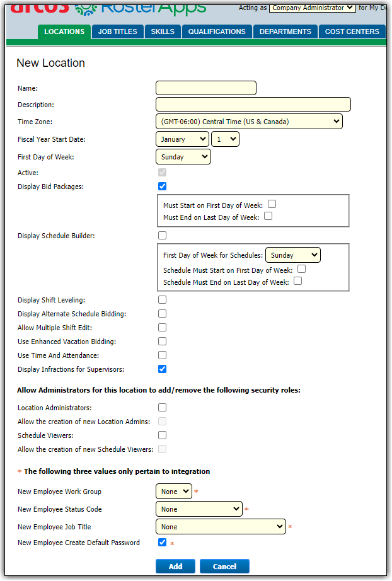The height and width of the screenshot is (581, 392).
Task: Uncheck Display Infractions for Supervisors
Action: point(163,369)
